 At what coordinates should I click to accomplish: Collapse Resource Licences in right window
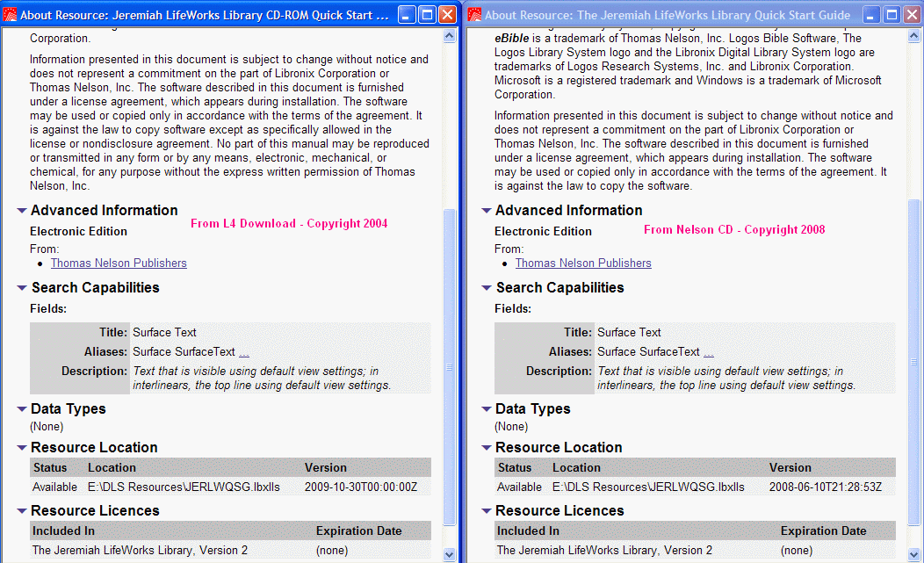point(487,511)
